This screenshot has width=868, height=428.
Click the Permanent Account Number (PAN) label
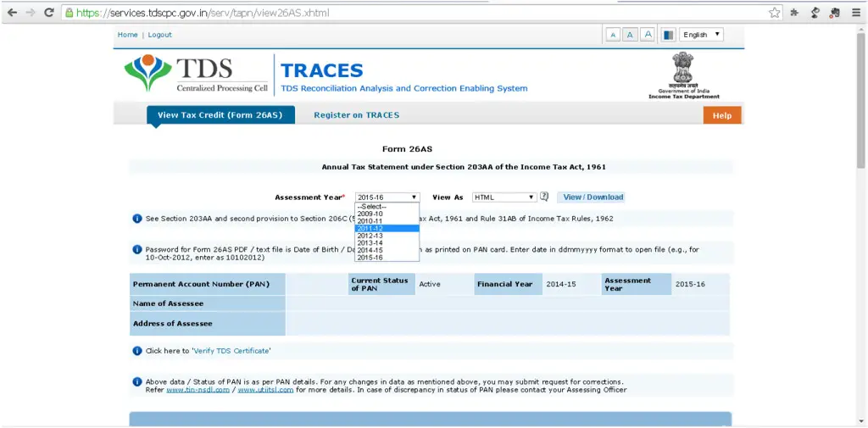coord(201,284)
